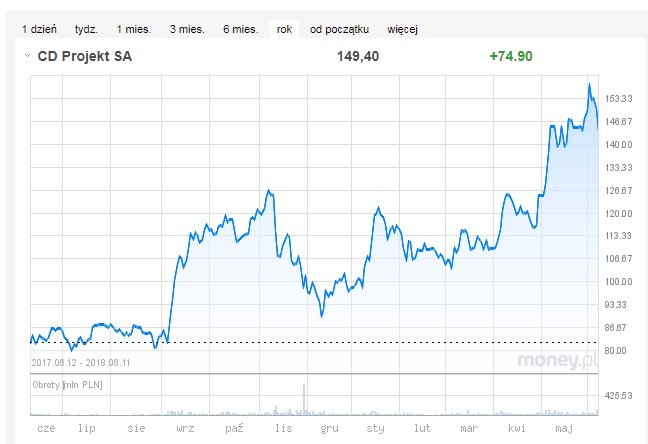The width and height of the screenshot is (648, 444).
Task: Click the "sty" month label on axis
Action: 375,428
